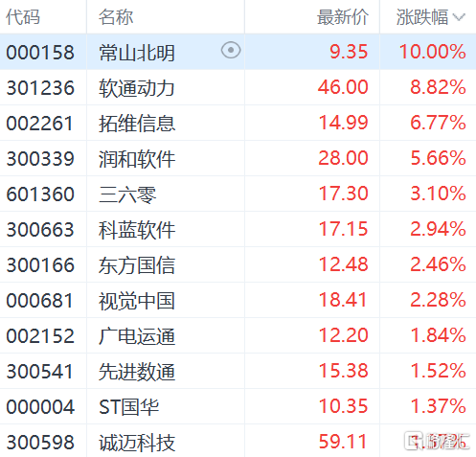Click price 18.41 for 视觉中国
Image resolution: width=476 pixels, height=457 pixels.
click(343, 300)
